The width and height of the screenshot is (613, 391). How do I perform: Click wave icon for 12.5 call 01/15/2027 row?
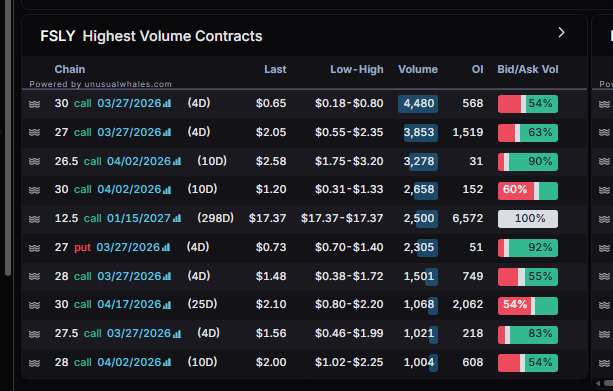pyautogui.click(x=34, y=219)
